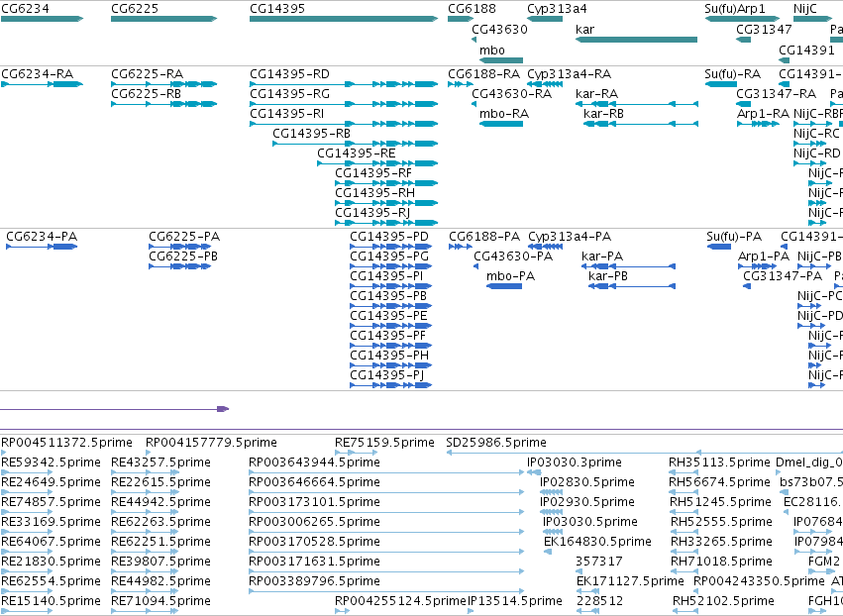Click the CG6225-RA transcript label
The image size is (843, 616).
coord(147,74)
